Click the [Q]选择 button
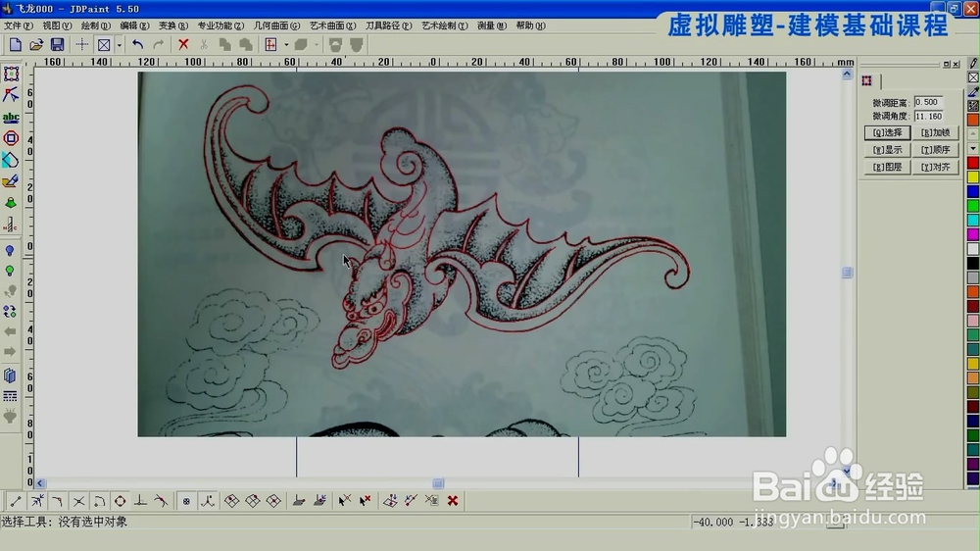 (888, 132)
